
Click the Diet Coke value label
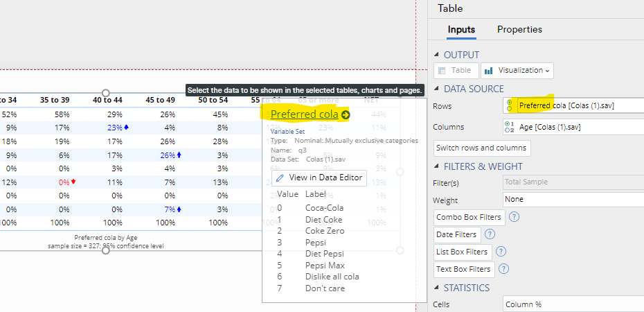click(323, 220)
